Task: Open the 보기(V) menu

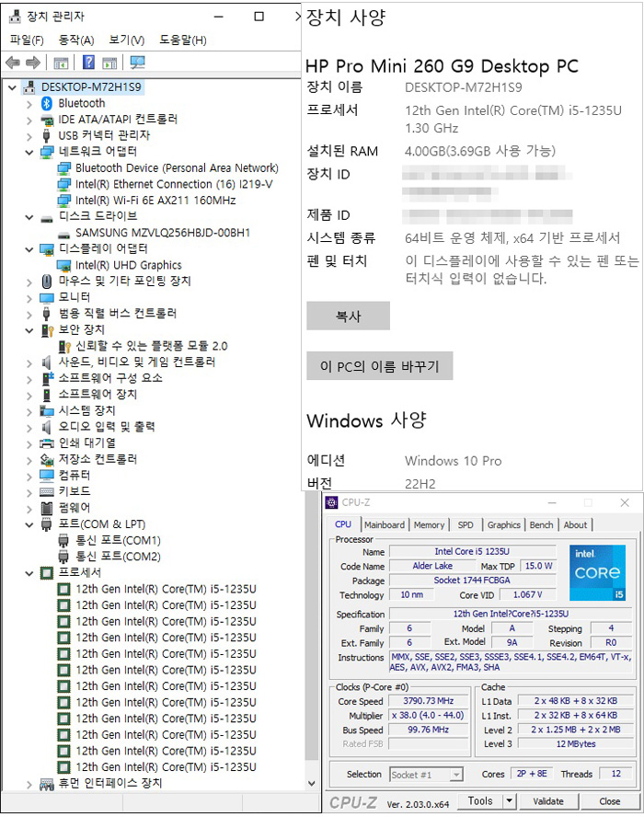Action: click(127, 40)
